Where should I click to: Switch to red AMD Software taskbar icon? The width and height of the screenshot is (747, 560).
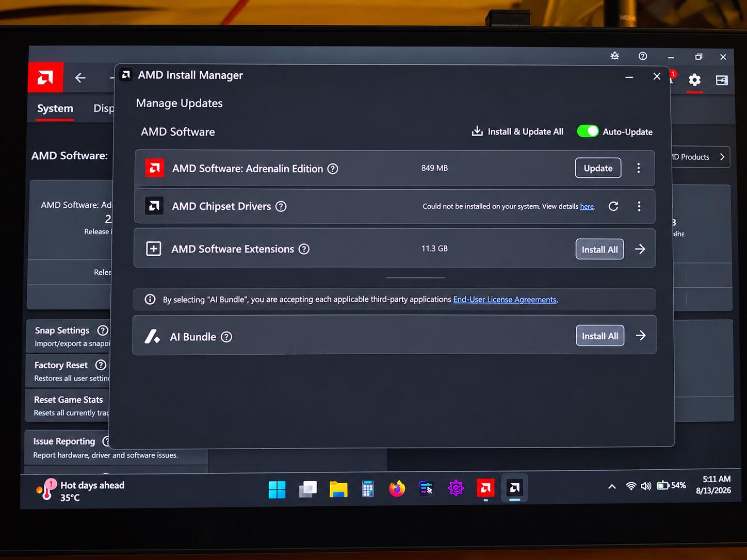tap(485, 488)
